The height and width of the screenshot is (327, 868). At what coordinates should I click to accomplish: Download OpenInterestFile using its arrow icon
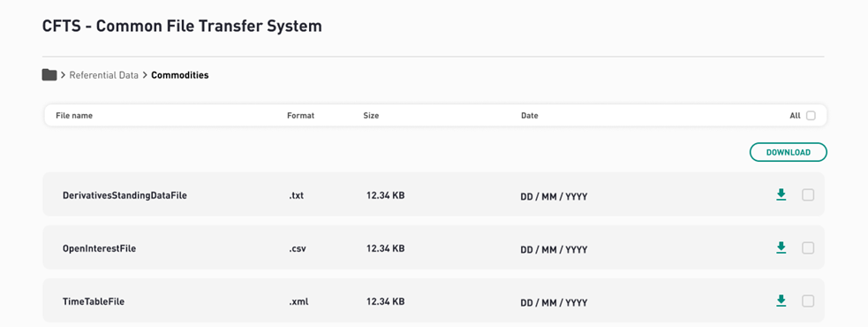click(781, 247)
